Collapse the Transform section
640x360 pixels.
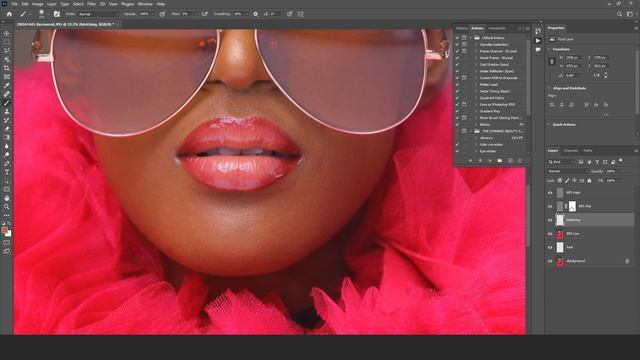549,49
